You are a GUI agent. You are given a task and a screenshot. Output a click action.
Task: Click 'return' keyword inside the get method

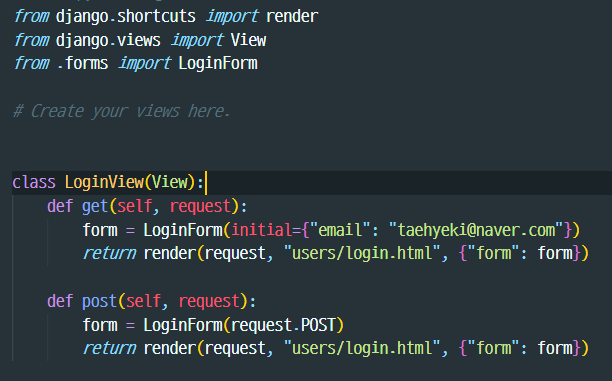(109, 254)
